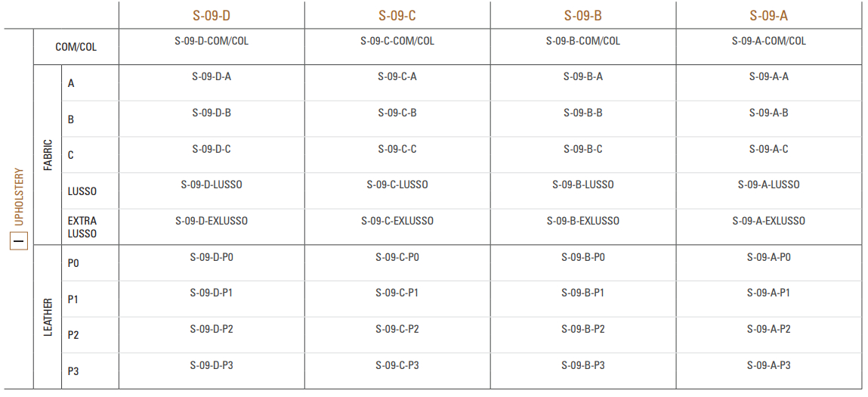Select the S-09-A column header
Viewport: 868px width, 397px height.
[768, 16]
